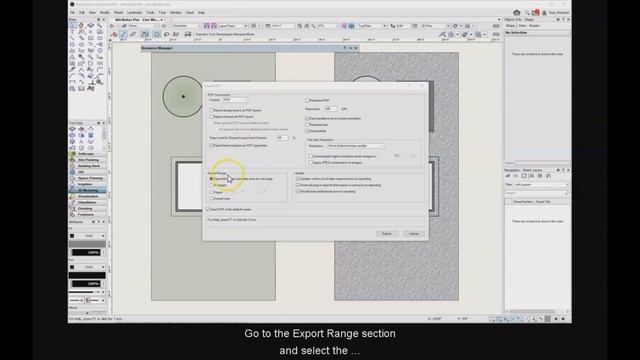Click the Resolution DPI input field
640x360 pixels.
pos(331,109)
